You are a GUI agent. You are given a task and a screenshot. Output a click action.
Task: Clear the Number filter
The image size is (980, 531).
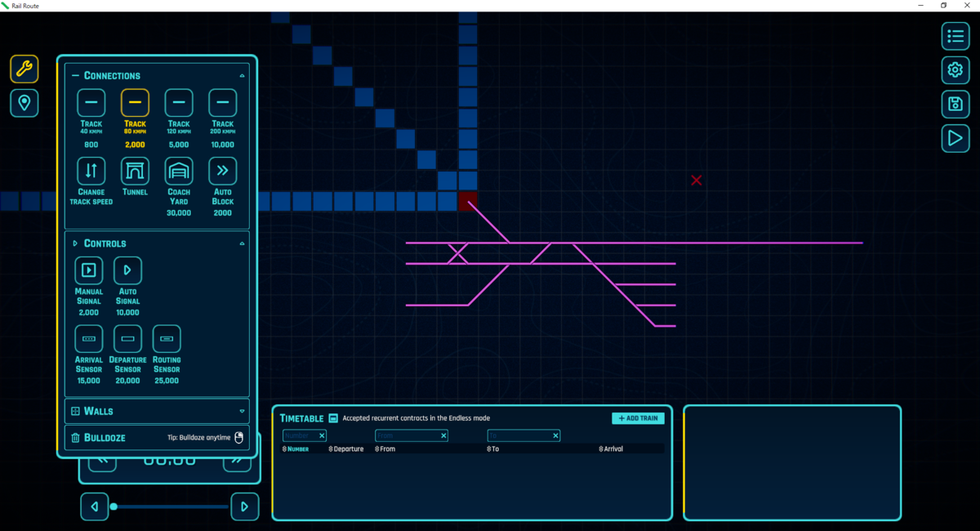[322, 435]
